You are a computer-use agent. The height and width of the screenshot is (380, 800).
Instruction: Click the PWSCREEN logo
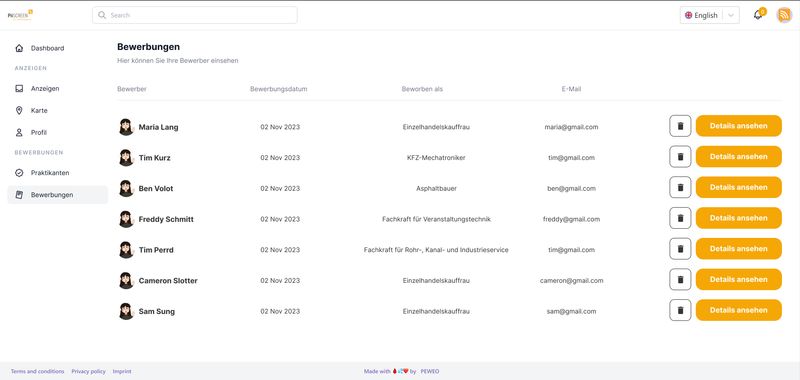[x=20, y=15]
